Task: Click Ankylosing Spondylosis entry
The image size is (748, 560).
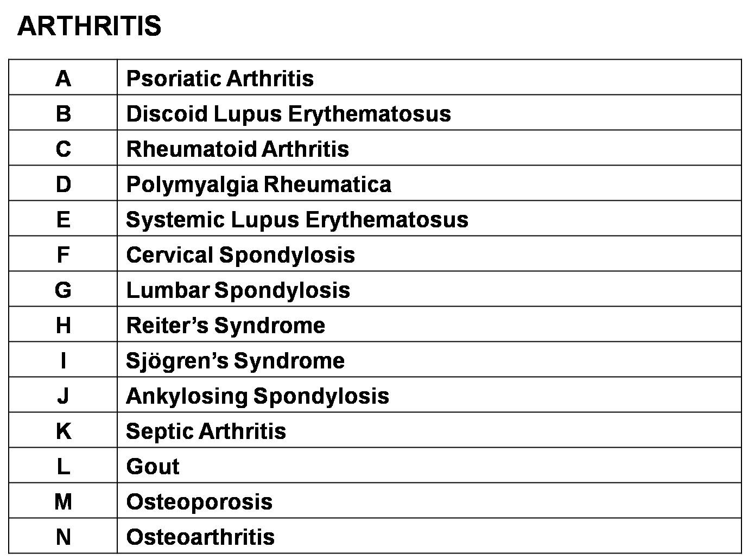Action: [257, 396]
